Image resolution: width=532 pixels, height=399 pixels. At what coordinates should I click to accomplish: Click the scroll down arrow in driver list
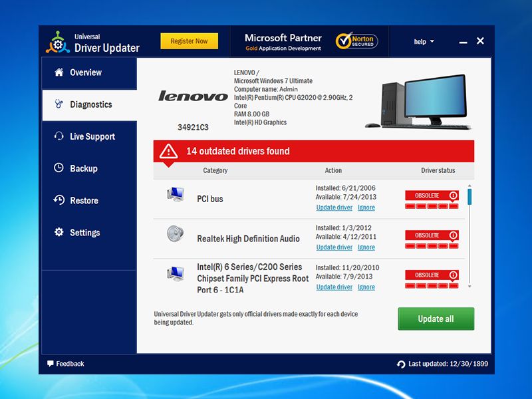coord(469,287)
